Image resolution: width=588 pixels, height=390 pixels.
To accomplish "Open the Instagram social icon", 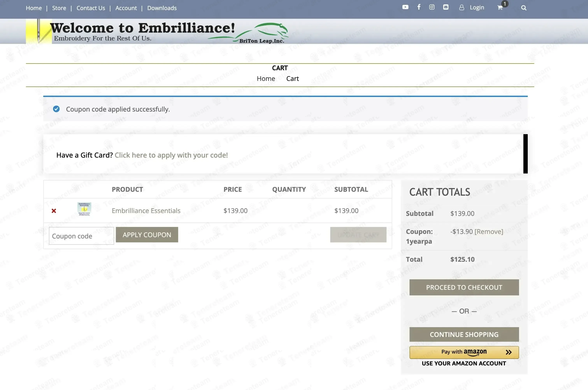I will [432, 7].
